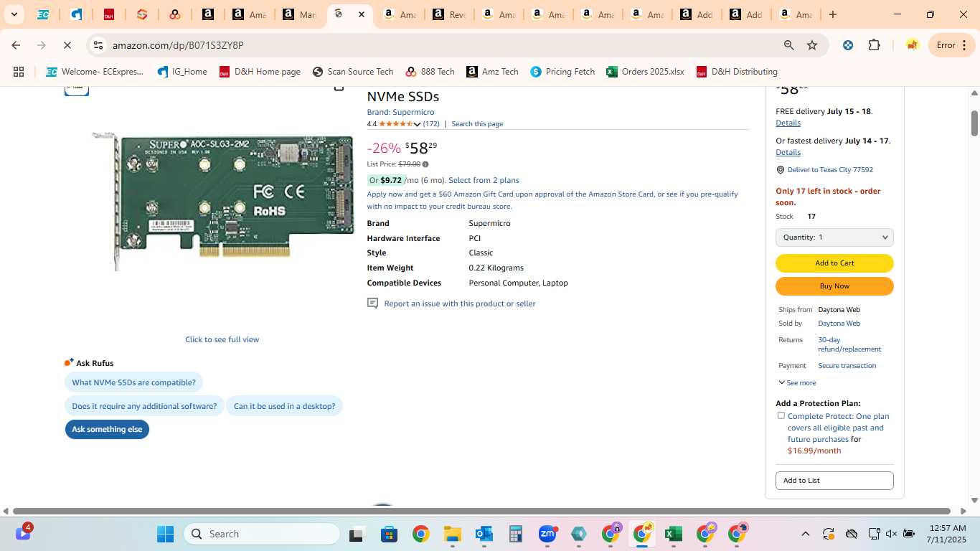Bookmark this page with star icon
This screenshot has width=980, height=551.
point(812,45)
